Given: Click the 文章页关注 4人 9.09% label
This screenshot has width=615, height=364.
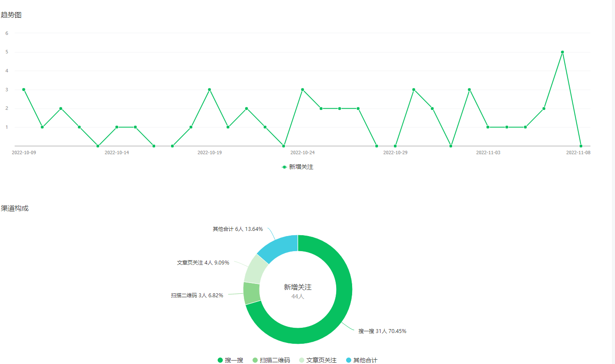Looking at the screenshot, I should pyautogui.click(x=203, y=263).
